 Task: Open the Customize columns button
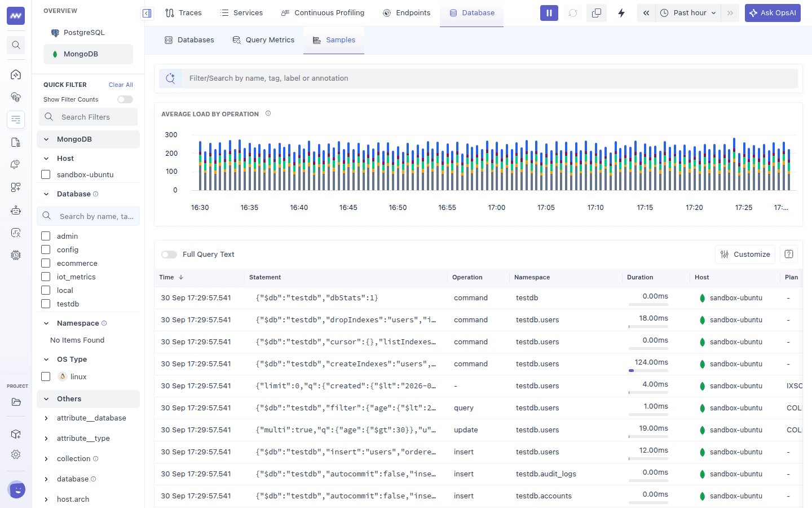[x=745, y=254]
